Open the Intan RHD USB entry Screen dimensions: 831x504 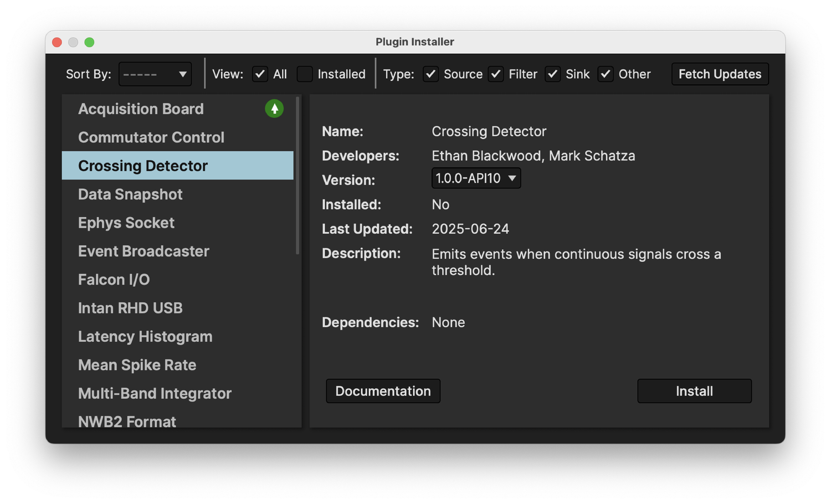pyautogui.click(x=130, y=308)
